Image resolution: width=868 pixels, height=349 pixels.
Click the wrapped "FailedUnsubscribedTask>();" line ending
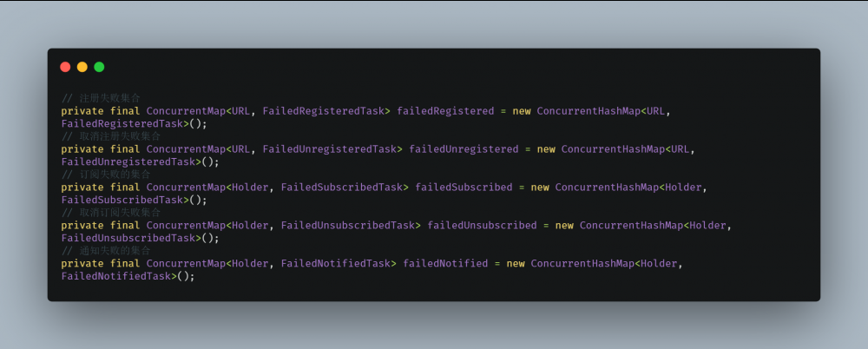[141, 239]
